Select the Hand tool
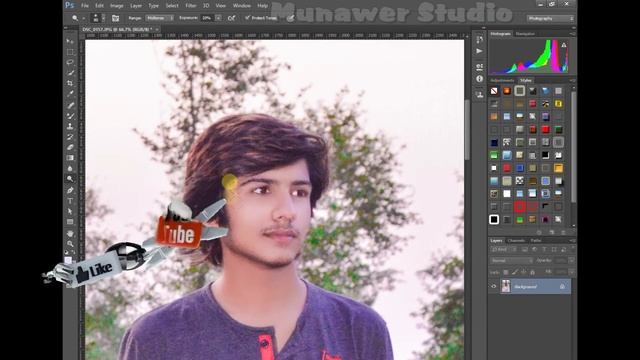Viewport: 640px width, 360px height. pyautogui.click(x=70, y=233)
